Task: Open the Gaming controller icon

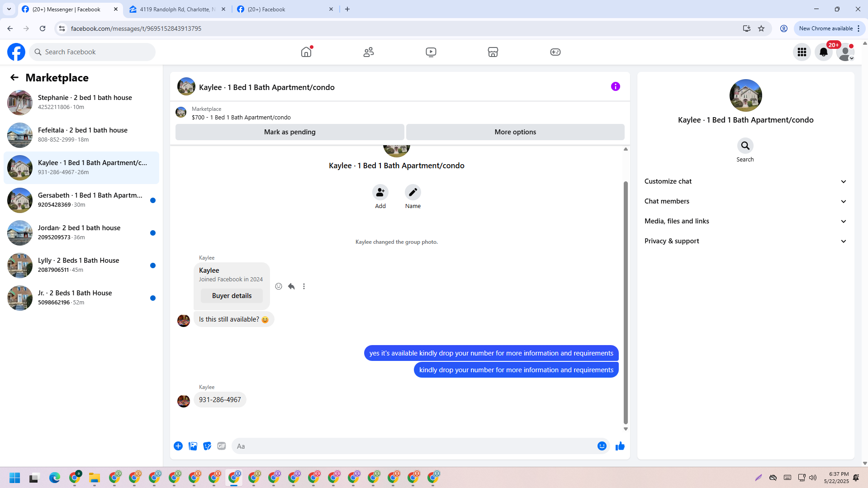Action: [555, 52]
